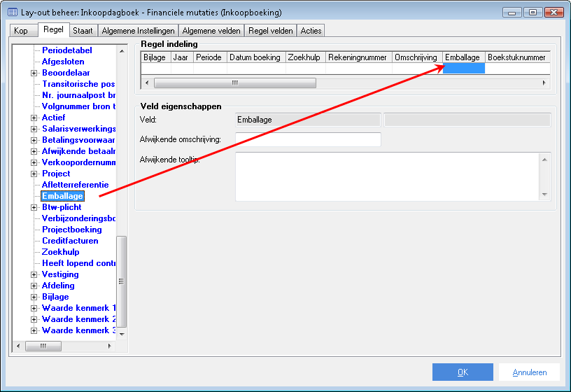Select the Transitorische pos tree item
The height and width of the screenshot is (392, 571).
[78, 84]
